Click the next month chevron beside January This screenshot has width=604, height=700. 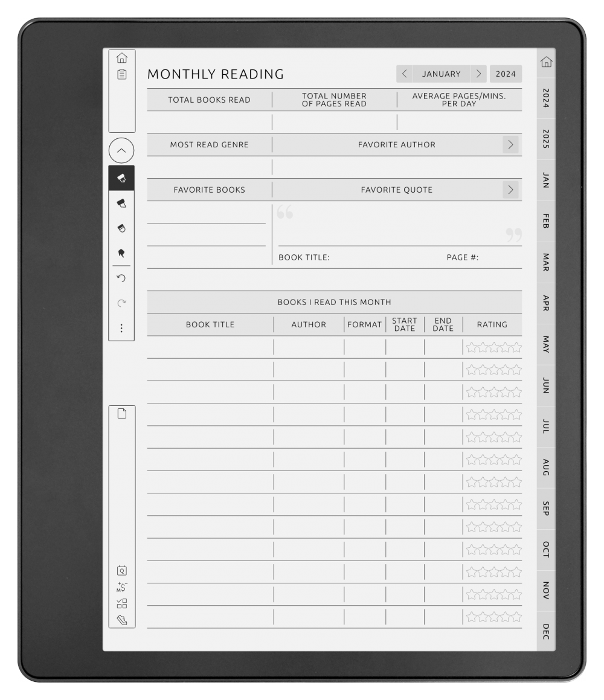pos(479,74)
